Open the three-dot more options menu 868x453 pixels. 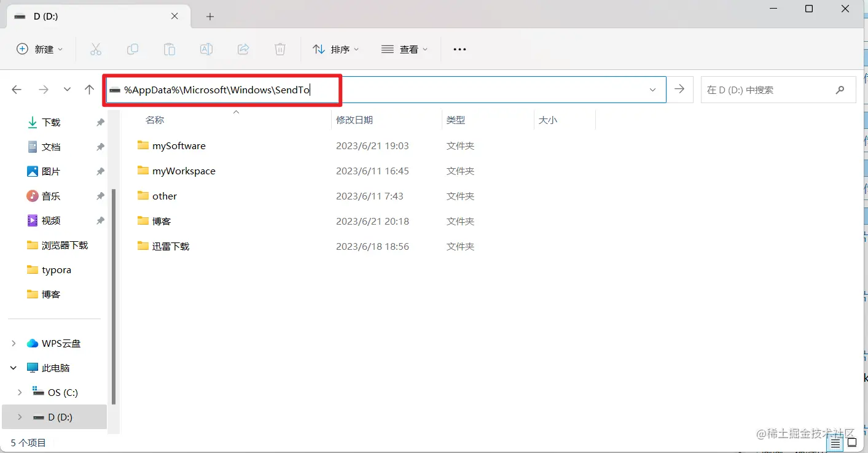(459, 49)
